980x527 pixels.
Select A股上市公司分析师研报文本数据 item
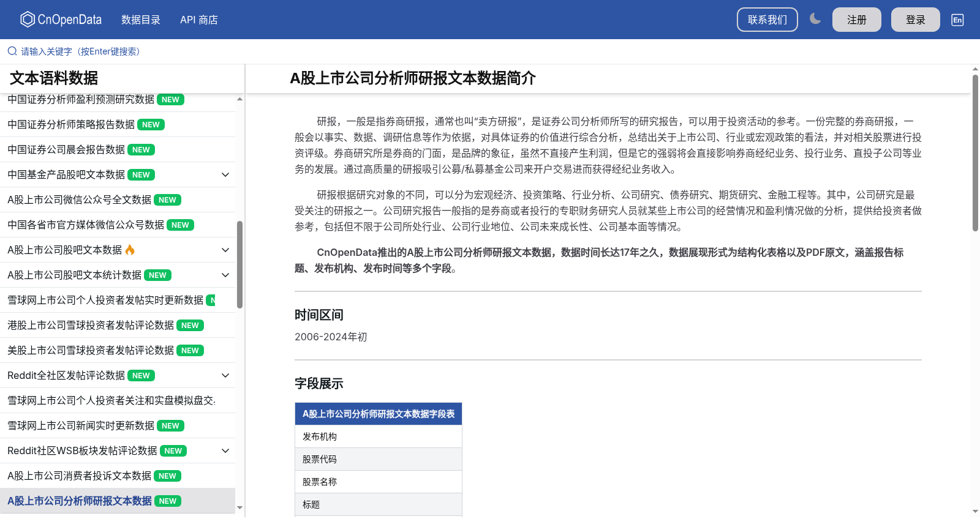[118, 501]
